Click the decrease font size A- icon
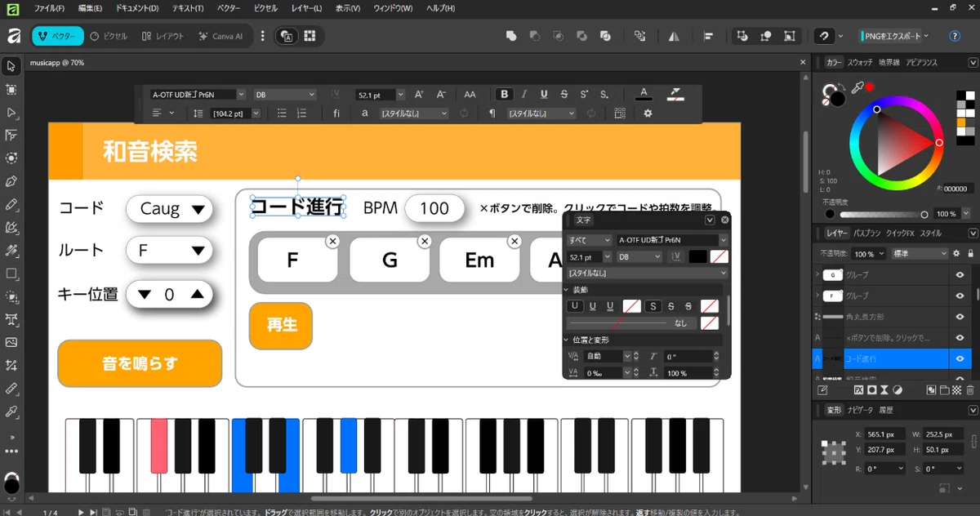Image resolution: width=980 pixels, height=516 pixels. click(x=442, y=95)
